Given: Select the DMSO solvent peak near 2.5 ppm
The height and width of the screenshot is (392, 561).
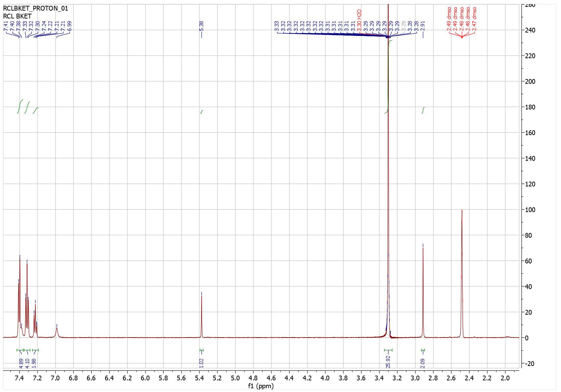Looking at the screenshot, I should pyautogui.click(x=462, y=274).
